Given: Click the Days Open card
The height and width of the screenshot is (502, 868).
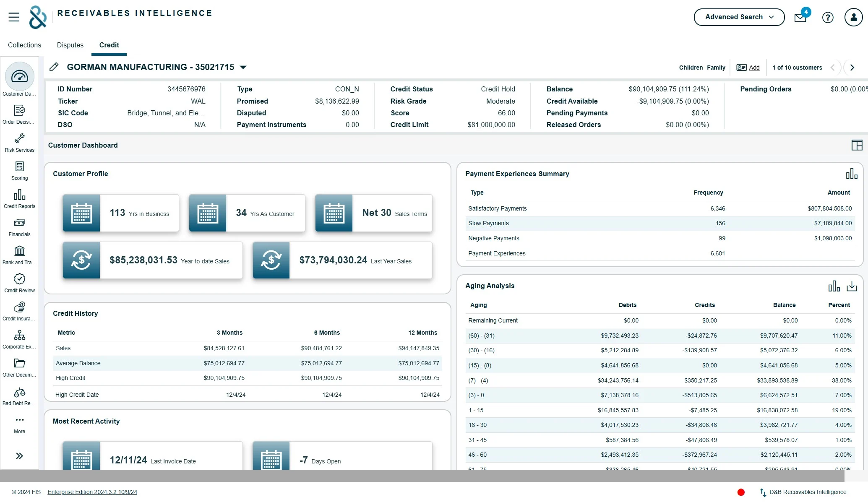Looking at the screenshot, I should click(342, 456).
